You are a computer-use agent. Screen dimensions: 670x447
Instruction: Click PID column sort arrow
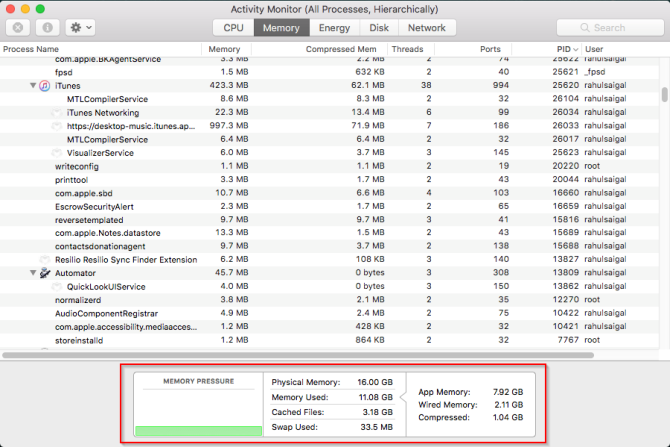coord(576,50)
